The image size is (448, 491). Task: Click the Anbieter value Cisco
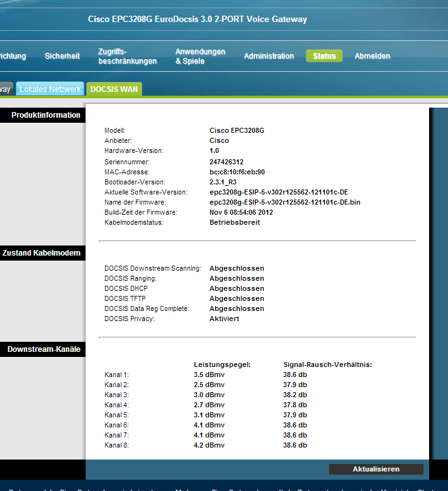(x=219, y=140)
